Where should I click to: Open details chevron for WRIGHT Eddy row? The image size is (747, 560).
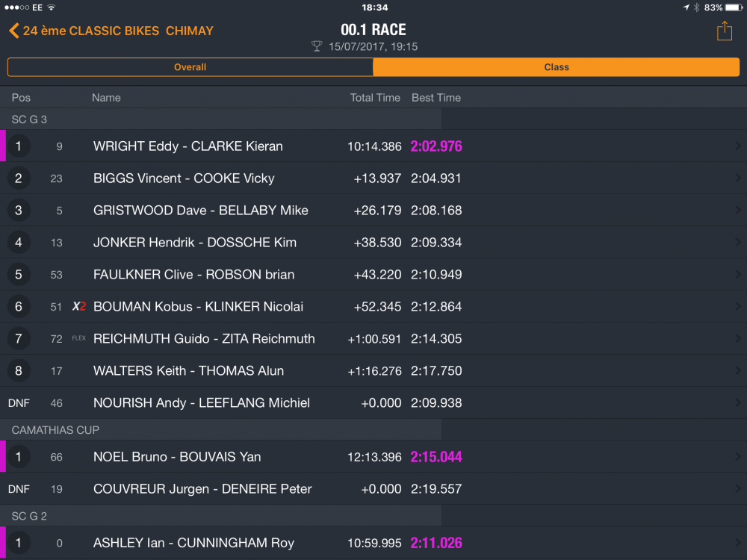pyautogui.click(x=737, y=146)
